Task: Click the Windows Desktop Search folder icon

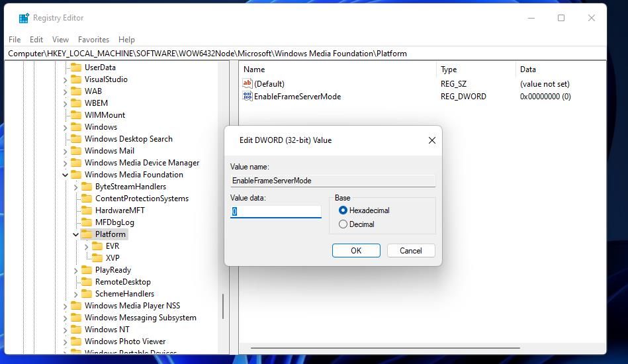Action: (76, 139)
